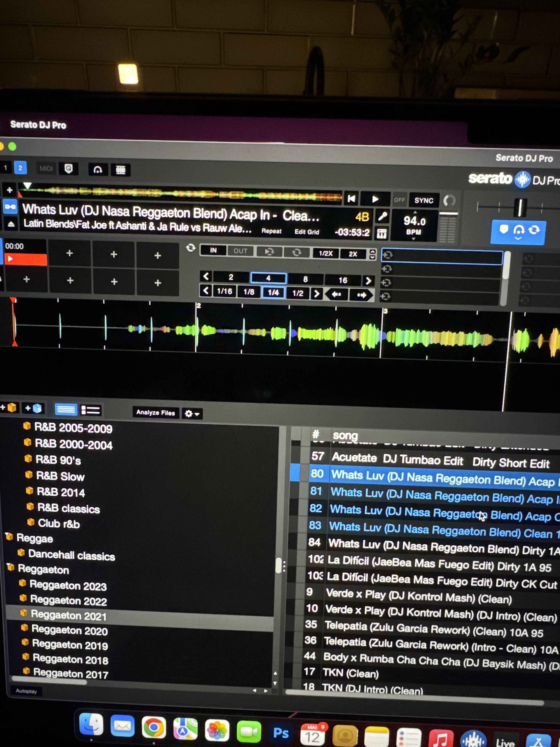Beat jump forward arrow button

coord(361,295)
